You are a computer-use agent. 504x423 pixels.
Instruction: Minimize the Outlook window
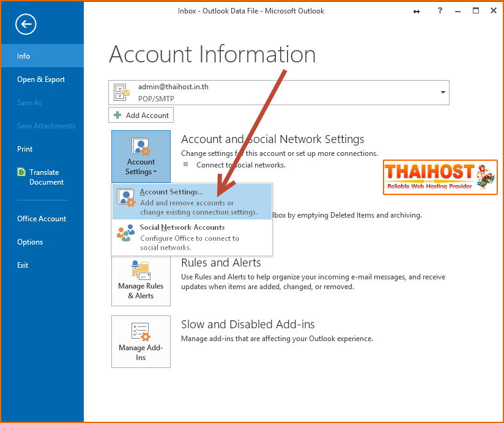pyautogui.click(x=458, y=11)
